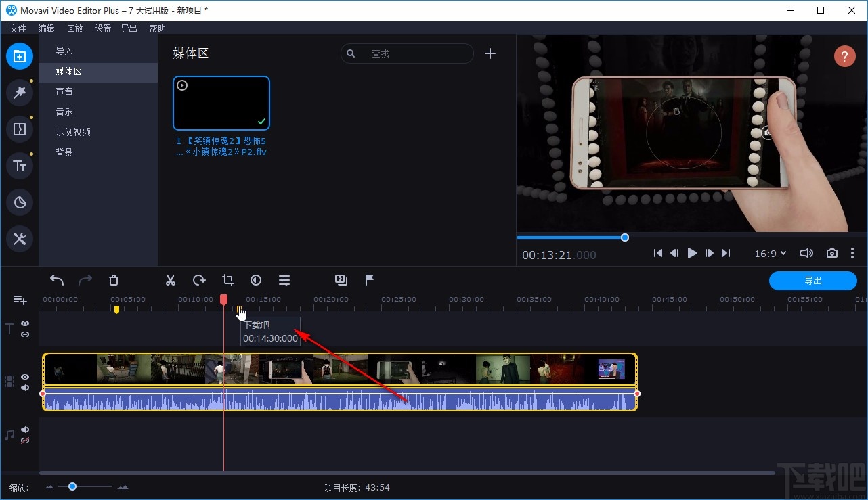The height and width of the screenshot is (500, 868).
Task: Open the 回放 menu
Action: 74,28
